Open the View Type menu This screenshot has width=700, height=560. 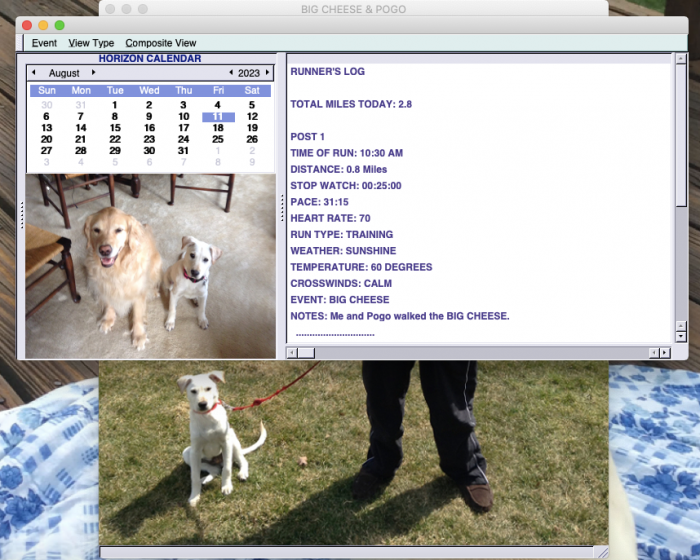pyautogui.click(x=91, y=43)
